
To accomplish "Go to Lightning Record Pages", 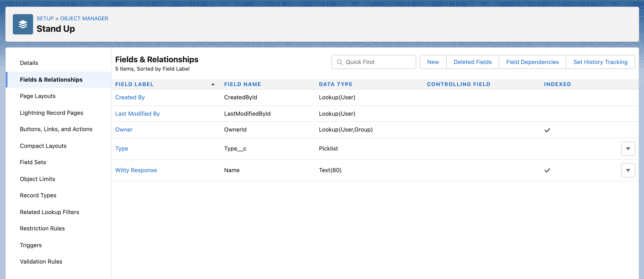I will [51, 113].
